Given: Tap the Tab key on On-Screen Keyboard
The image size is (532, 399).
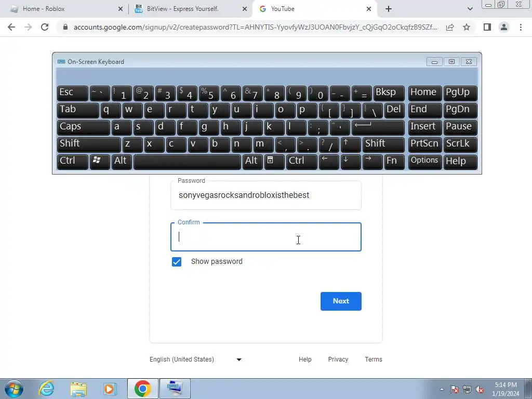Looking at the screenshot, I should click(x=78, y=110).
